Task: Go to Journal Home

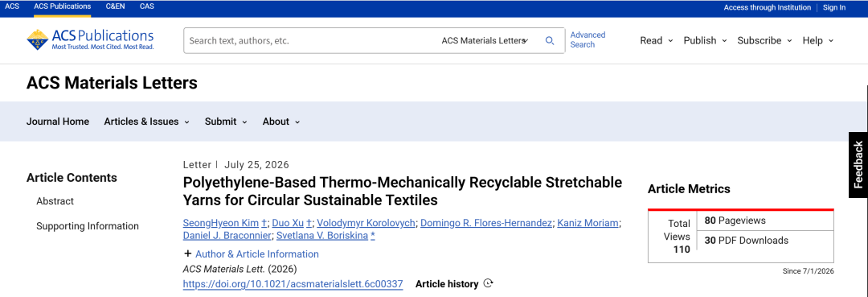Action: point(58,122)
